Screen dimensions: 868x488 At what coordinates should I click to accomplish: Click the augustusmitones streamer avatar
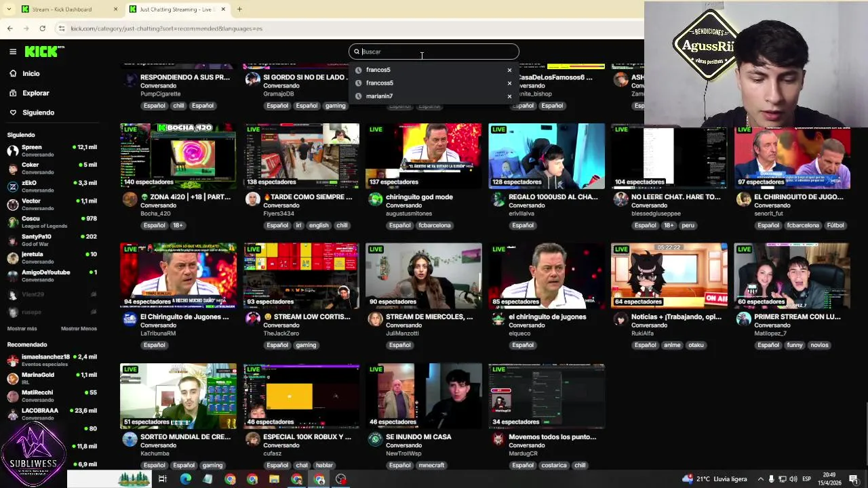point(375,199)
